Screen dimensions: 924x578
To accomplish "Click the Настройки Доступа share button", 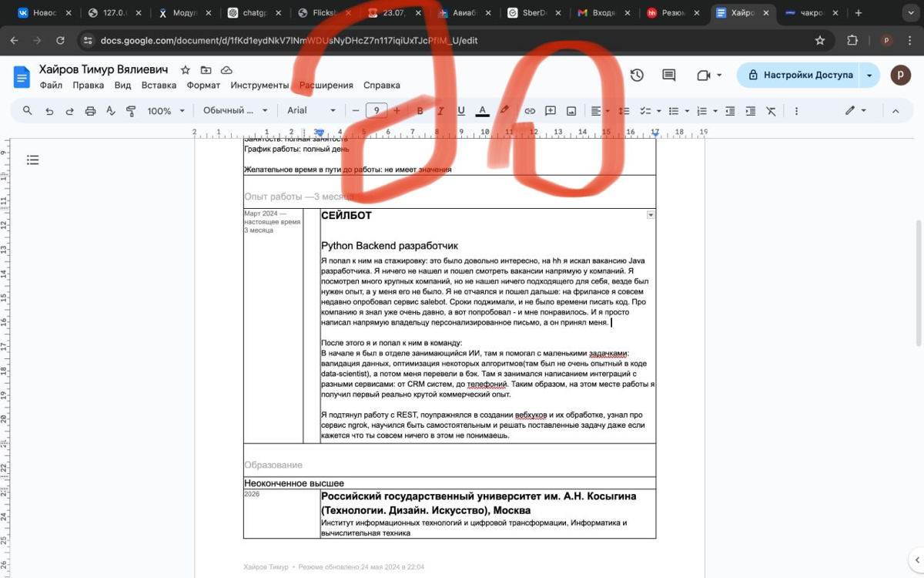I will [x=798, y=76].
